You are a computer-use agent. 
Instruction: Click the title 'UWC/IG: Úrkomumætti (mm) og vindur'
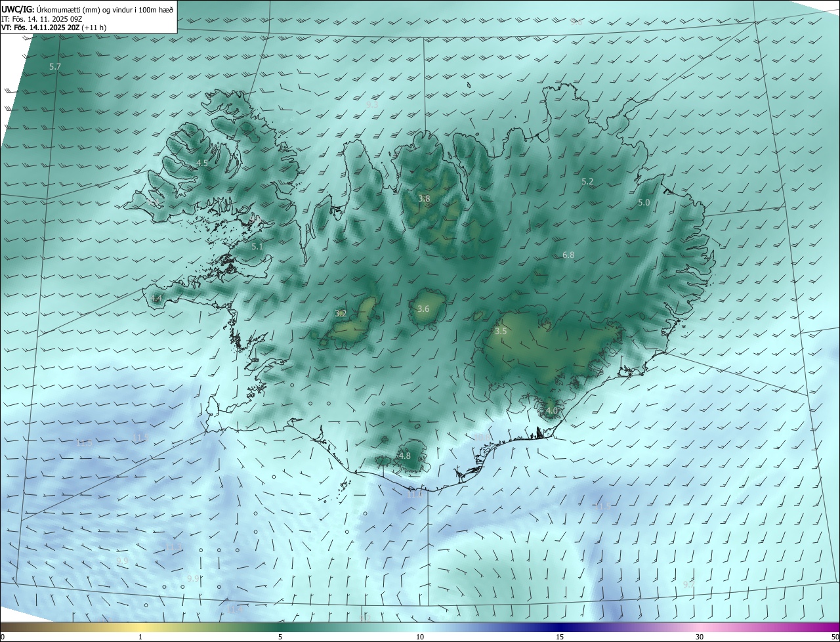[87, 9]
